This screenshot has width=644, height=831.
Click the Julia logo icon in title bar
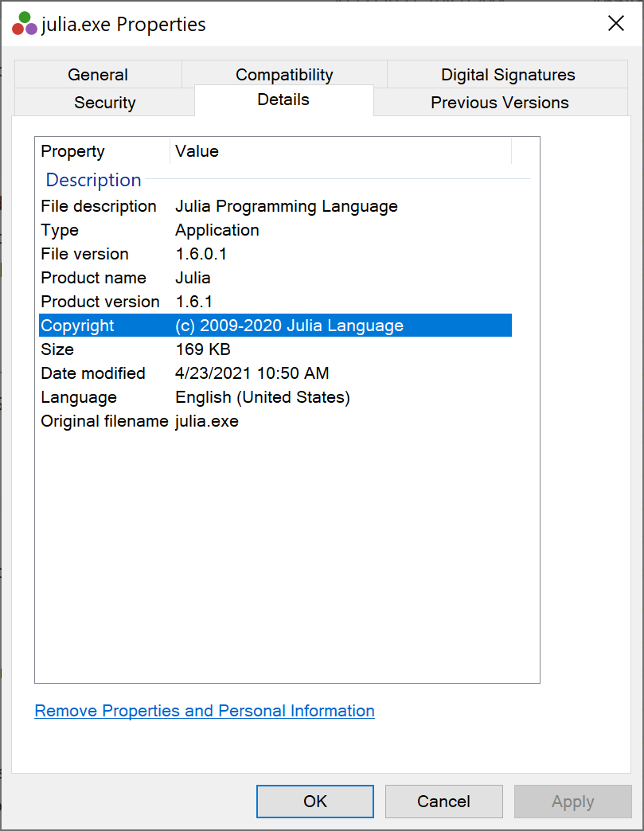pos(25,24)
